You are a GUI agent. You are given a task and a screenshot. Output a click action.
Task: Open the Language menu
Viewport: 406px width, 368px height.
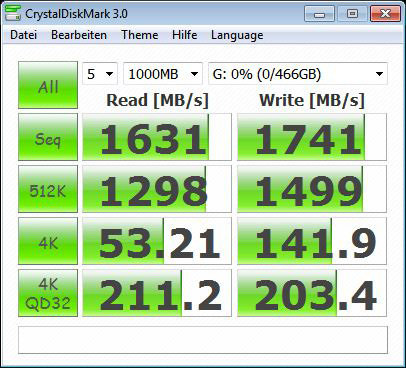coord(237,35)
